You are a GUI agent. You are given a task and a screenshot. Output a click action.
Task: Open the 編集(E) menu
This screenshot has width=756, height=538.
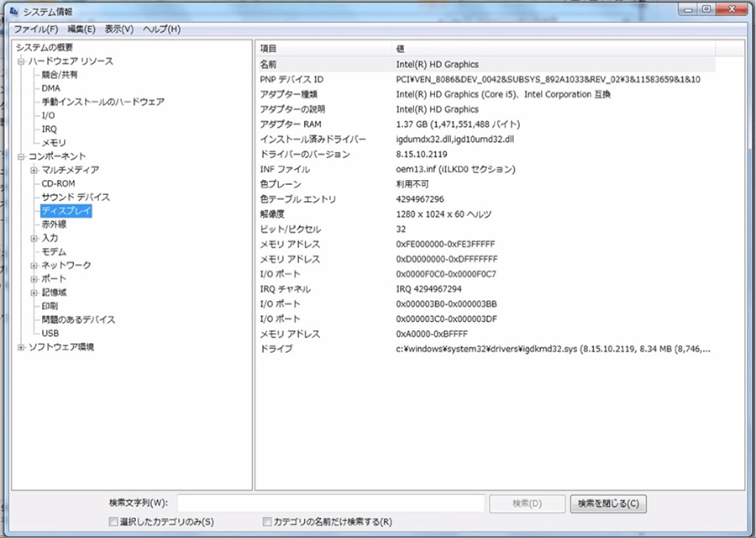(x=81, y=29)
